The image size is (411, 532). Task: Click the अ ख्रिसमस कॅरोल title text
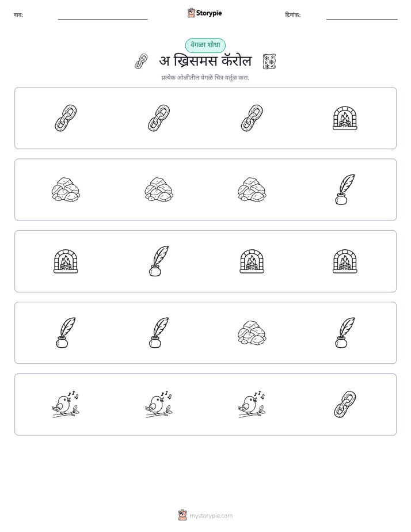click(x=205, y=62)
